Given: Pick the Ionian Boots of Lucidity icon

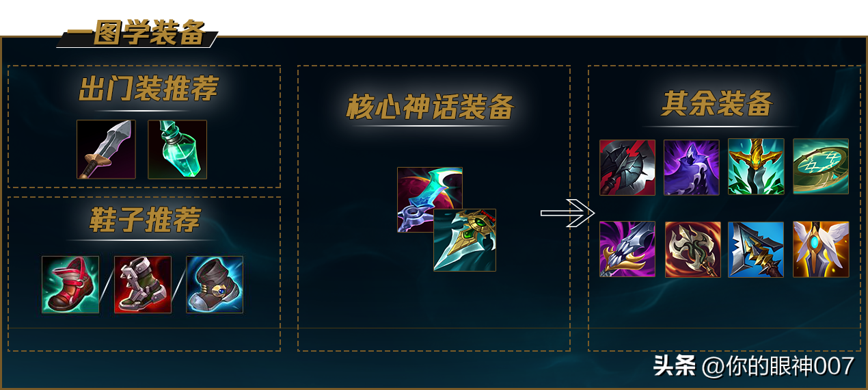Looking at the screenshot, I should [215, 285].
